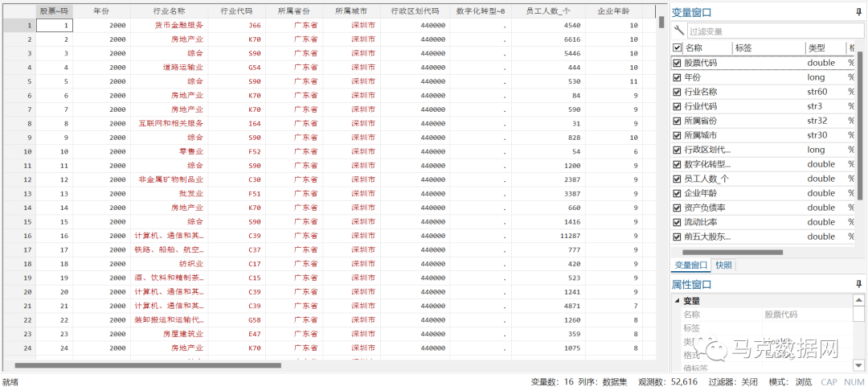Select employee count cell 11287
Image resolution: width=868 pixels, height=387 pixels.
[547, 237]
